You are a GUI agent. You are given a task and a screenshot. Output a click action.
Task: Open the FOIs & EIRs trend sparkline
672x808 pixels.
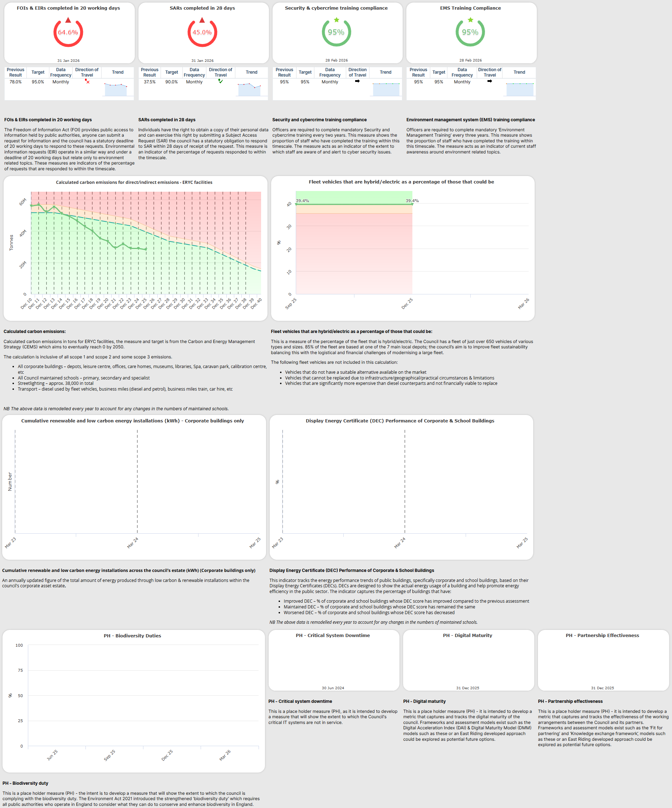116,89
